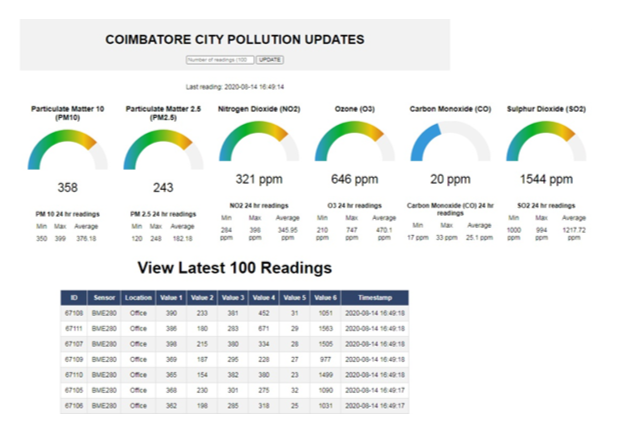Click the blue Carbon Monoxide gauge

tap(450, 141)
